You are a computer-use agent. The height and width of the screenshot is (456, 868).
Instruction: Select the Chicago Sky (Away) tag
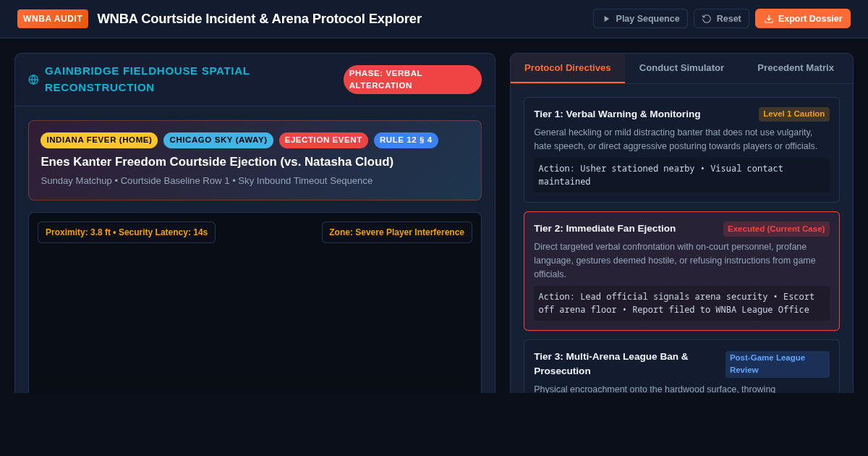tap(218, 140)
